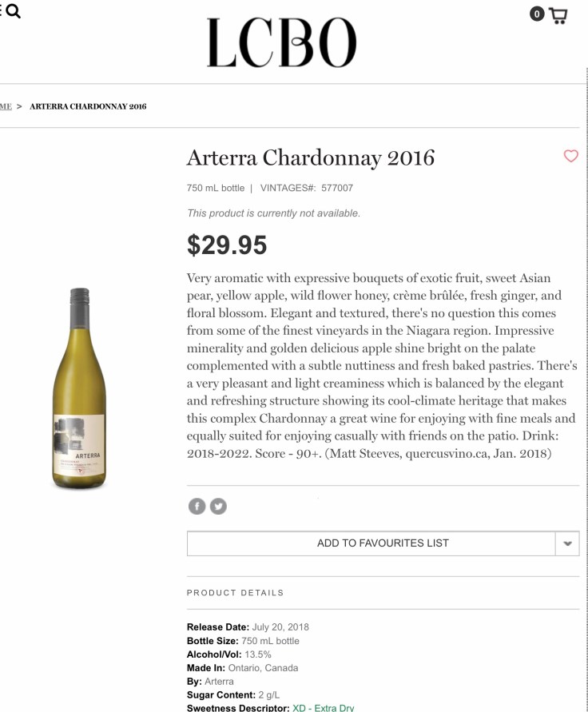Click the VINTAGES# 577007 product code
588x712 pixels.
coord(306,189)
